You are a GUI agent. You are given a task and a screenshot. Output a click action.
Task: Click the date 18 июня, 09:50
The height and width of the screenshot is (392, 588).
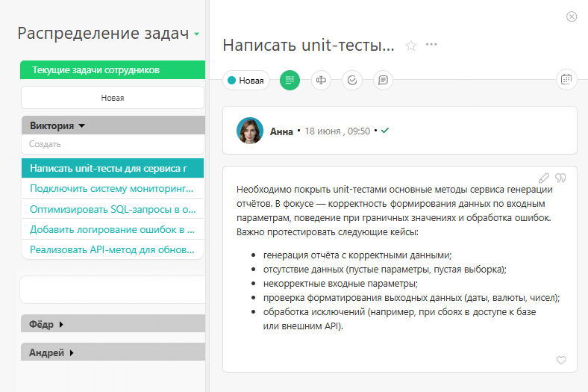pos(337,131)
